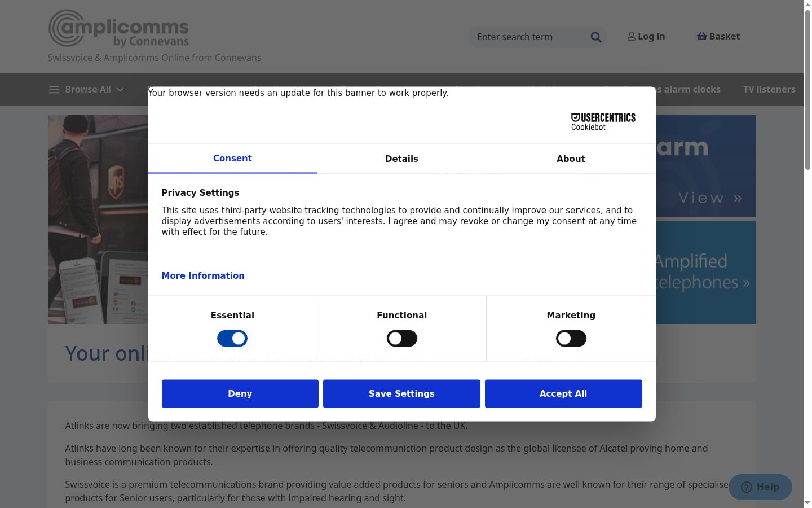This screenshot has height=508, width=812.
Task: Open the Amplified telephones banner
Action: point(705,273)
